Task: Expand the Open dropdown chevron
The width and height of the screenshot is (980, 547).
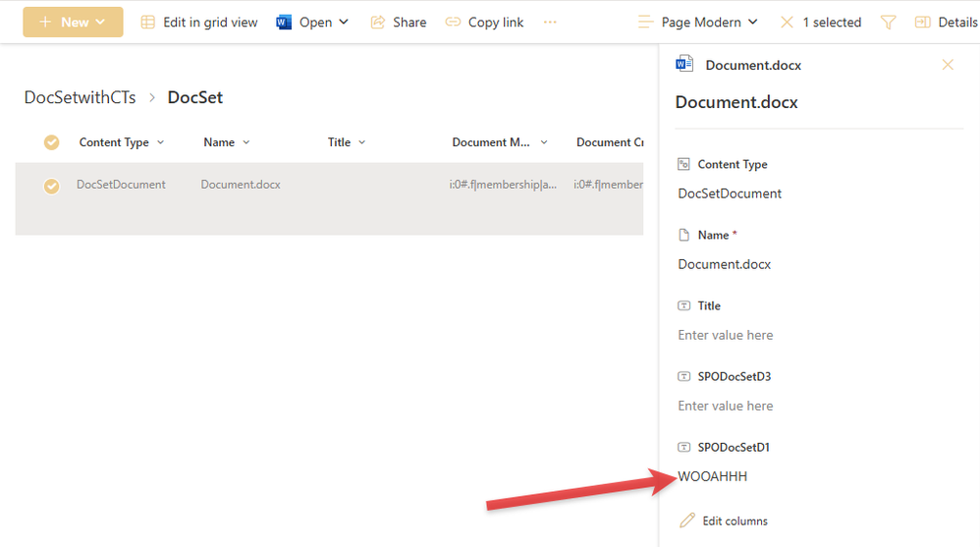Action: click(344, 22)
